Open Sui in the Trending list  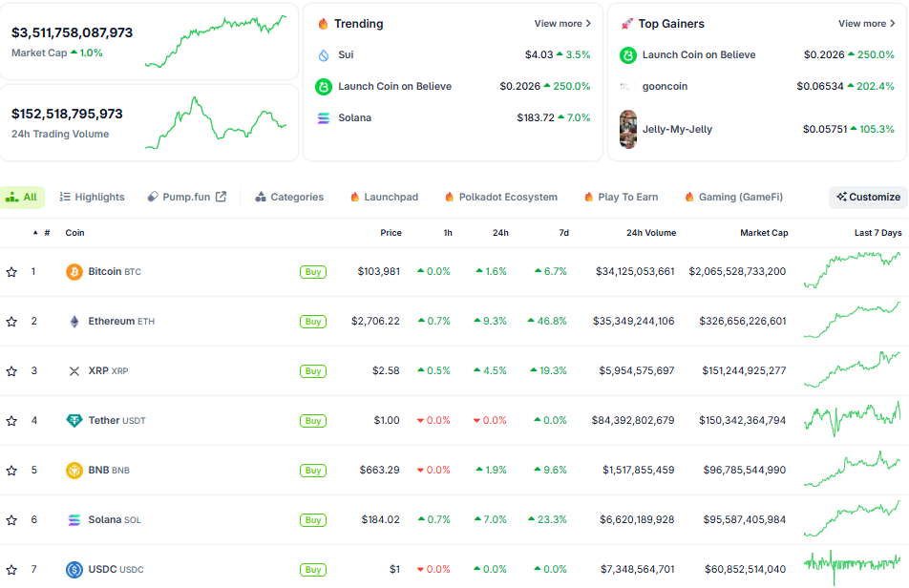click(x=346, y=55)
